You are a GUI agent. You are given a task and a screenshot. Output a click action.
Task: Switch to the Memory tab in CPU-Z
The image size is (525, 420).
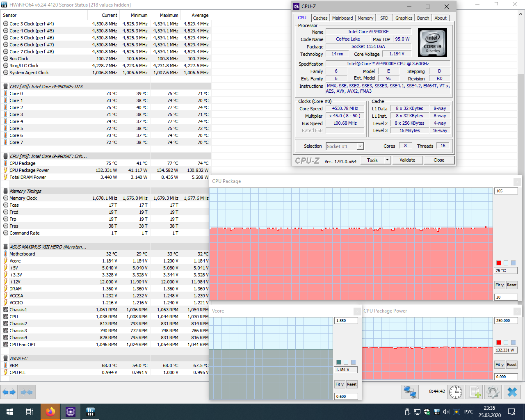[x=365, y=18]
